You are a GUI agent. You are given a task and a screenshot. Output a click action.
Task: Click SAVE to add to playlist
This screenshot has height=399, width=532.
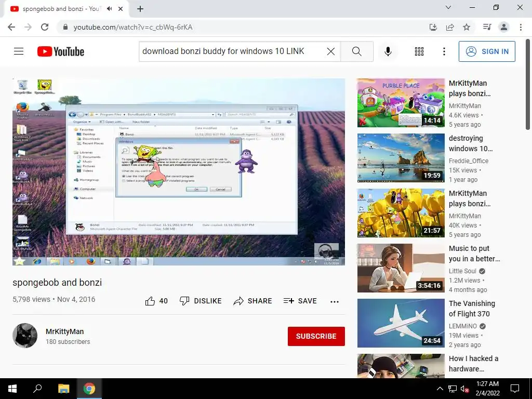(x=300, y=301)
